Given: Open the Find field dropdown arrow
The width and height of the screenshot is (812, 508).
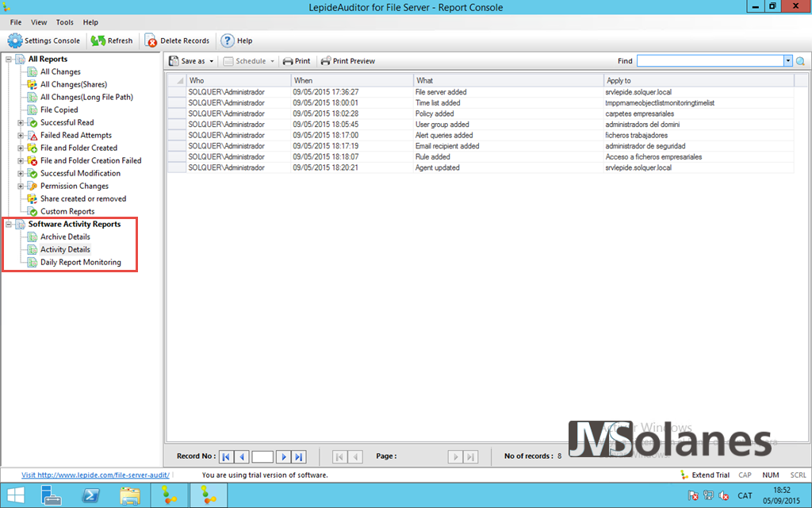Looking at the screenshot, I should pos(787,60).
